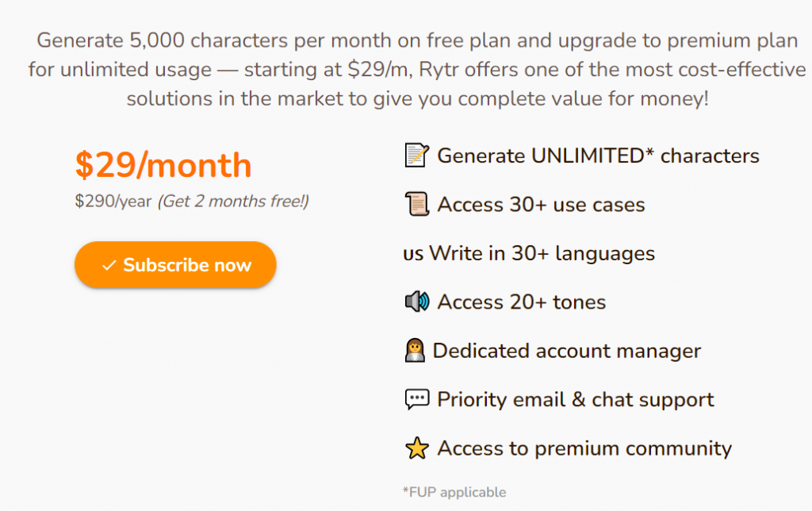Click the FUP applicable footnote
812x511 pixels.
pyautogui.click(x=454, y=492)
